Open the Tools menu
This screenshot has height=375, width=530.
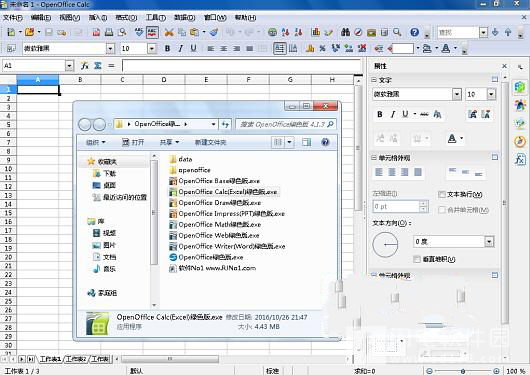[155, 18]
